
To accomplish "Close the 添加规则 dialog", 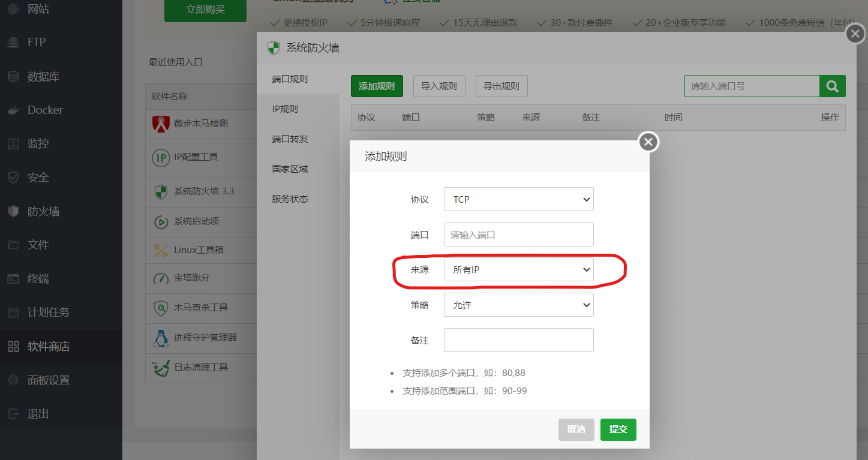I will coord(648,142).
